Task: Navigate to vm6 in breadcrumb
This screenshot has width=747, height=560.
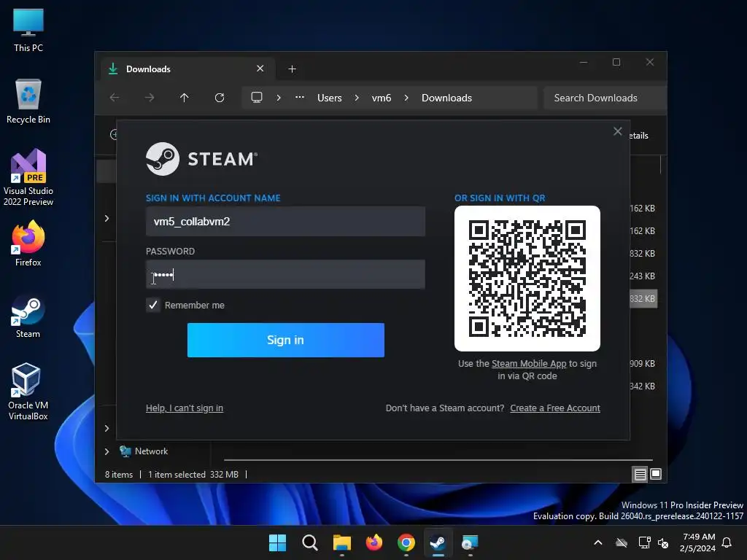Action: pyautogui.click(x=382, y=98)
